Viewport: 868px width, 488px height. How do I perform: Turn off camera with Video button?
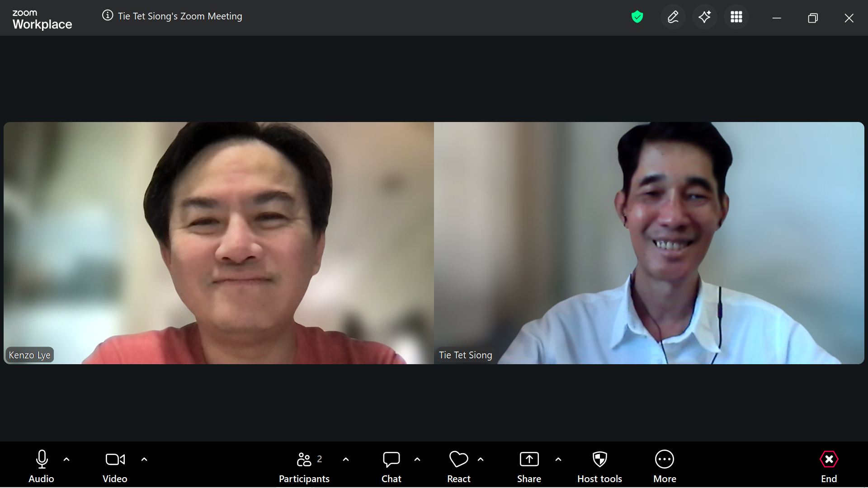click(115, 466)
